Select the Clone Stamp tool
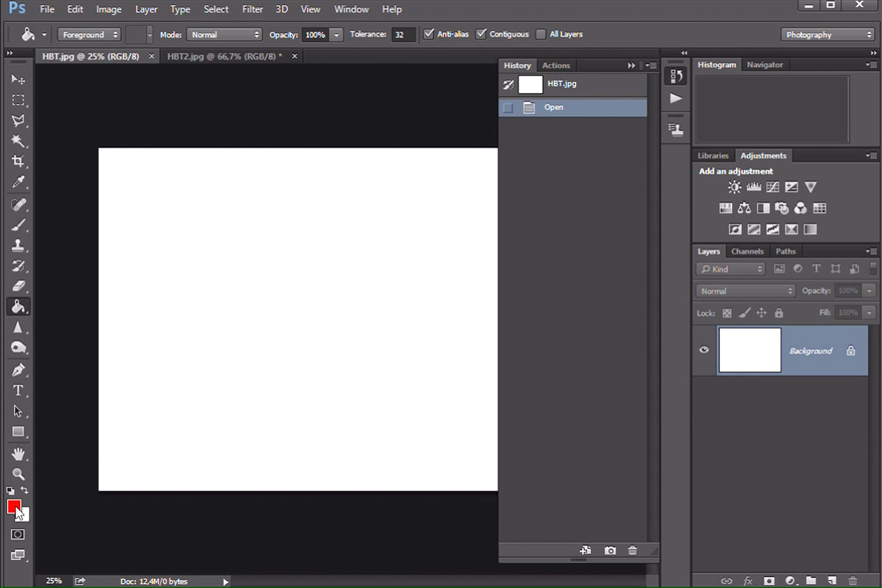The width and height of the screenshot is (882, 588). (18, 245)
